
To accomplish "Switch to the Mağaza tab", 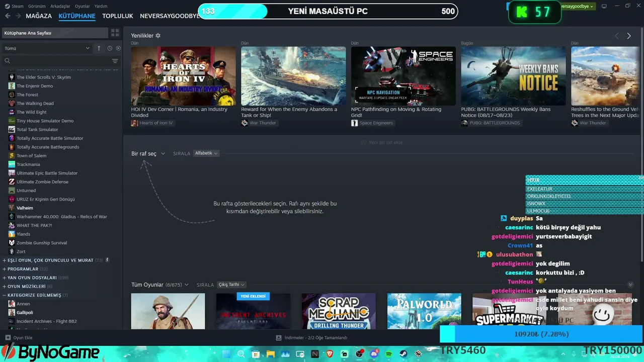I will click(39, 16).
